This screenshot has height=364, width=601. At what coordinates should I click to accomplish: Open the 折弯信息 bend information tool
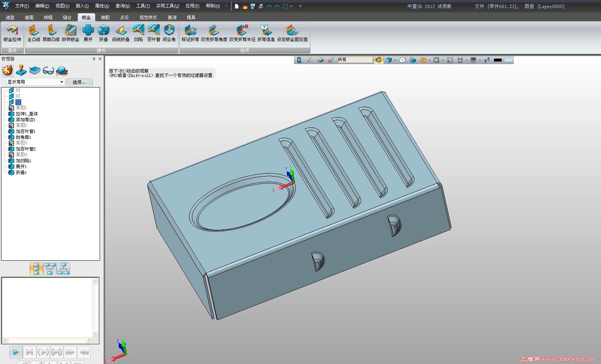(x=266, y=34)
